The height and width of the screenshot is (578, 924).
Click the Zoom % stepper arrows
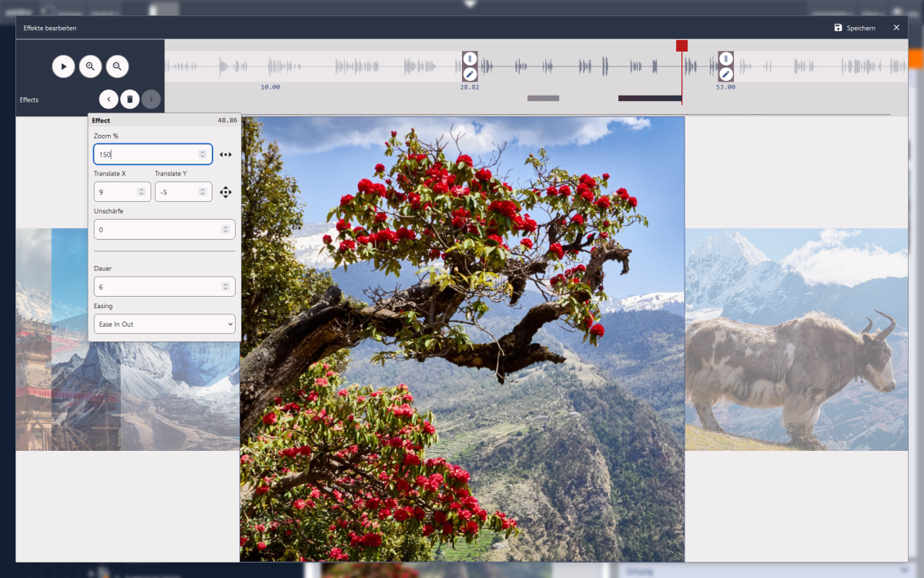point(203,154)
